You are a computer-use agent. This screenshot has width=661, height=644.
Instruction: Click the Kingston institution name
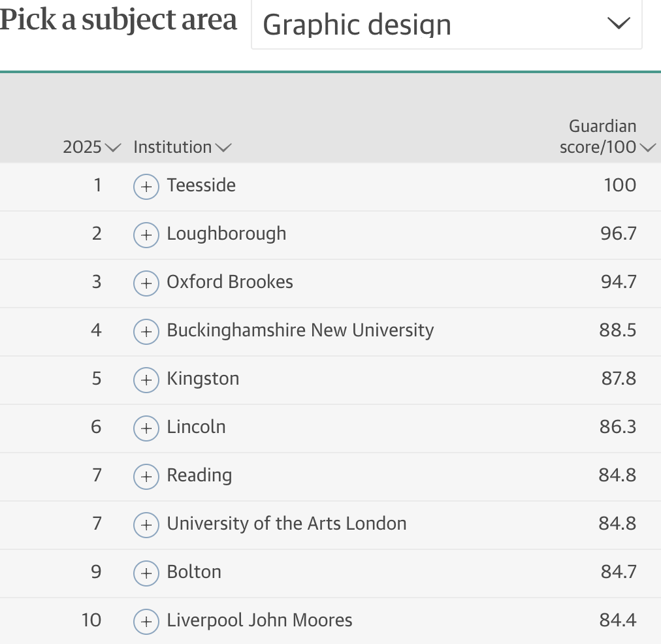(x=202, y=379)
